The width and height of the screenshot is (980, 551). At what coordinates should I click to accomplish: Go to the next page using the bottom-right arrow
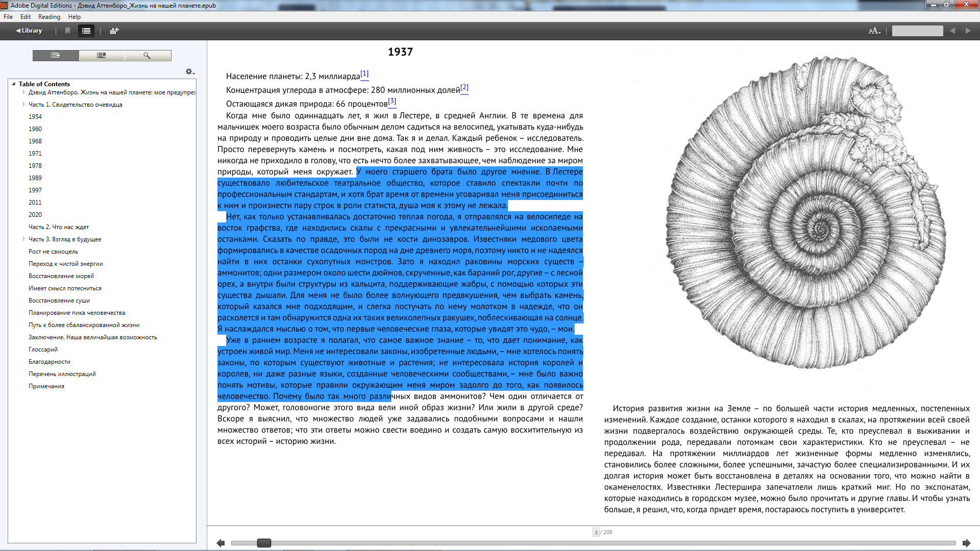(966, 543)
